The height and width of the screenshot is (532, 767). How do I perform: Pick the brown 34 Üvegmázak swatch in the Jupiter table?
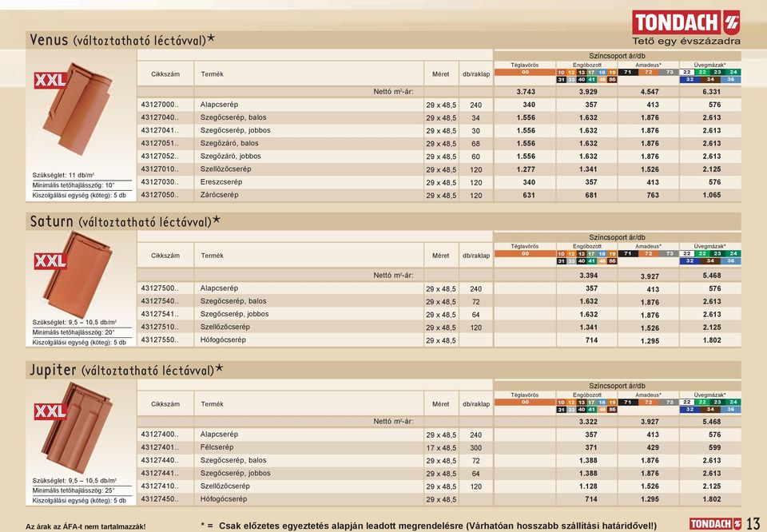[710, 410]
